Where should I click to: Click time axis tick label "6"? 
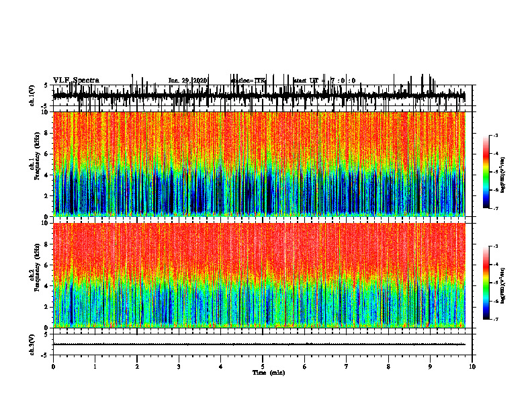coord(305,367)
